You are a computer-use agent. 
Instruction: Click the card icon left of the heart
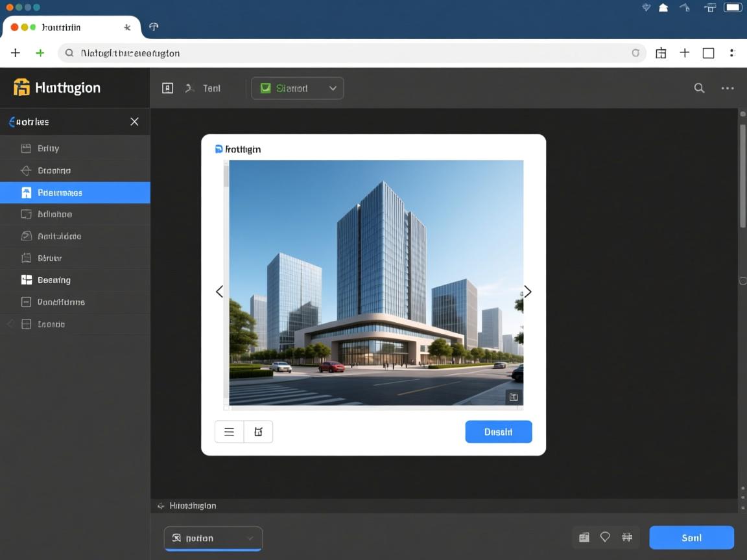584,537
